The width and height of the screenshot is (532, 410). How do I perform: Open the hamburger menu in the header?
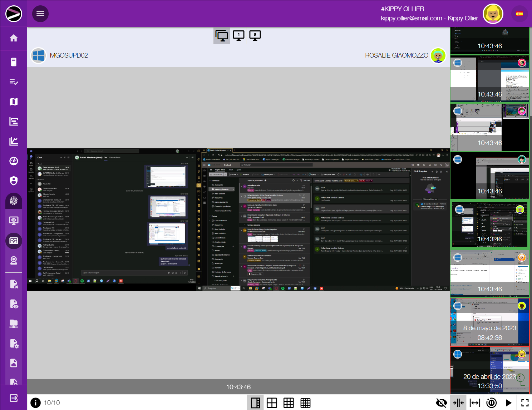(40, 14)
